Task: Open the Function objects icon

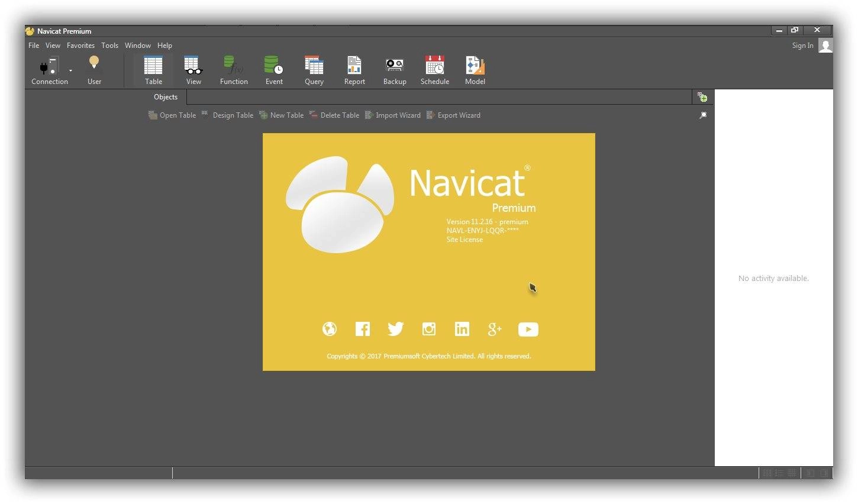Action: 234,65
